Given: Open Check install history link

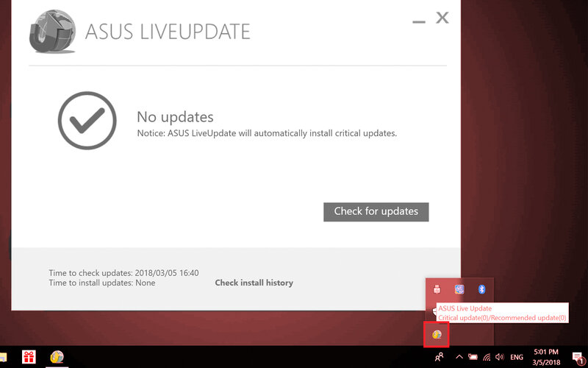Looking at the screenshot, I should pos(254,283).
